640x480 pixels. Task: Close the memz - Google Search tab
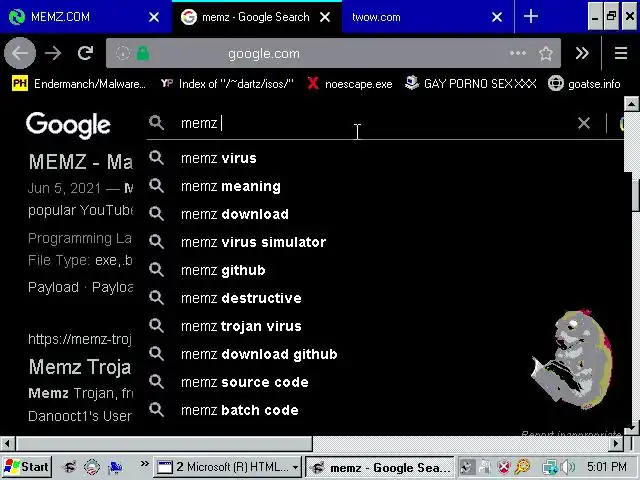pyautogui.click(x=325, y=17)
